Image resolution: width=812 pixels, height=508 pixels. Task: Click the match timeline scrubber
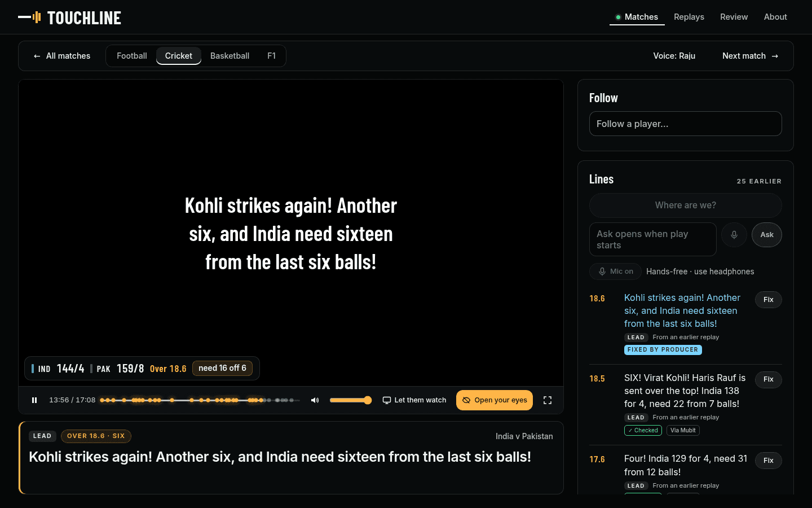[x=200, y=400]
